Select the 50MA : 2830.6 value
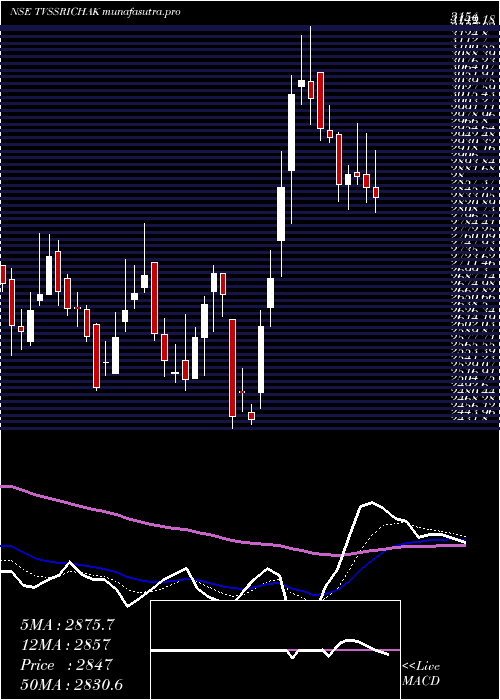 pyautogui.click(x=71, y=685)
